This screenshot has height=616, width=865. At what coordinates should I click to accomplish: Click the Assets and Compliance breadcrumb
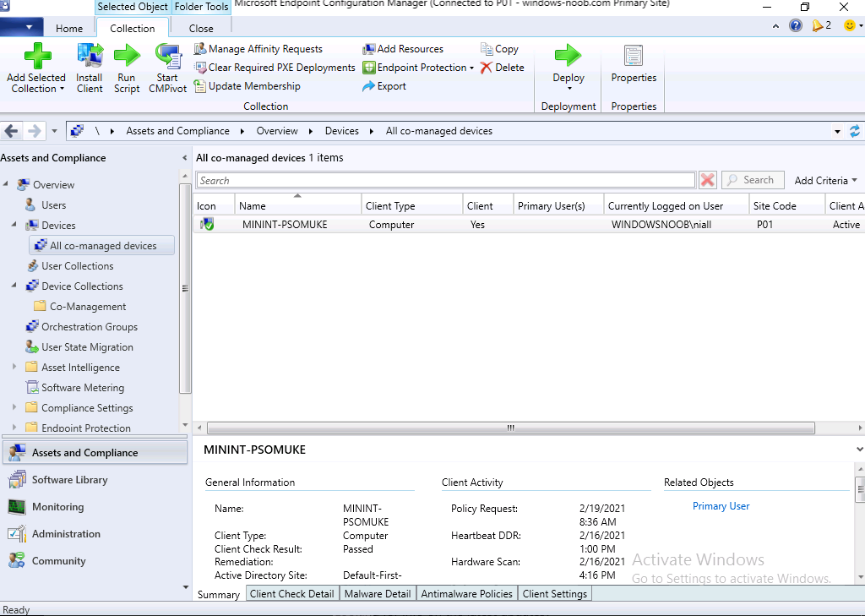177,131
